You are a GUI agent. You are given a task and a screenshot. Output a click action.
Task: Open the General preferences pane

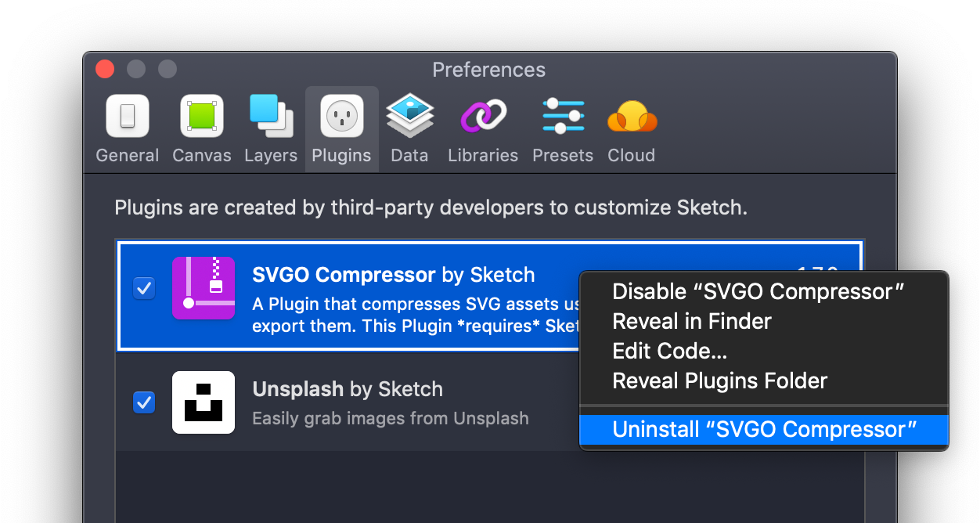(x=127, y=129)
